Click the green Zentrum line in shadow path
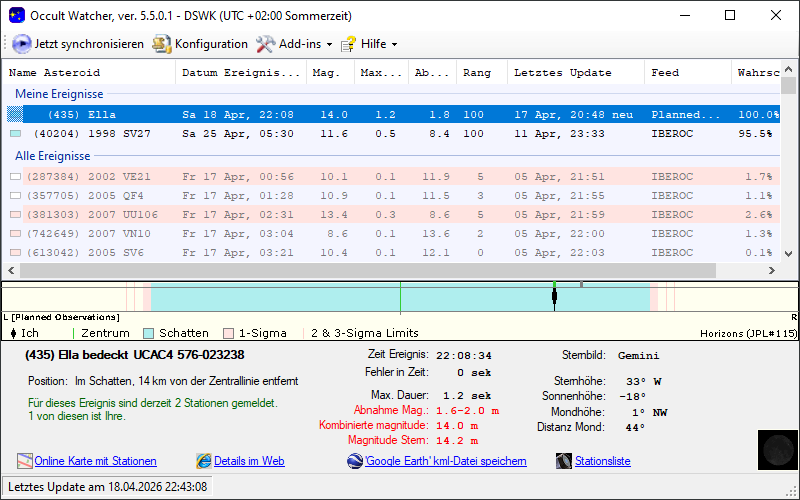Screen dimensions: 800x500 401,297
